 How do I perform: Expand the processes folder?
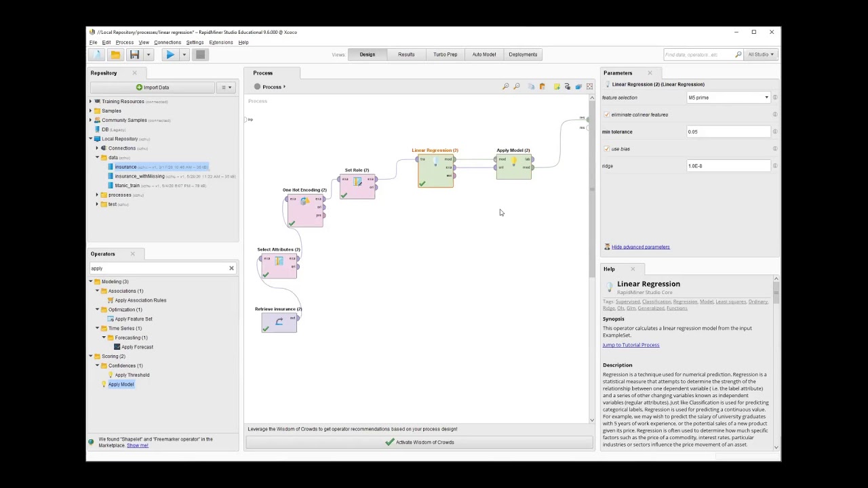pos(98,195)
